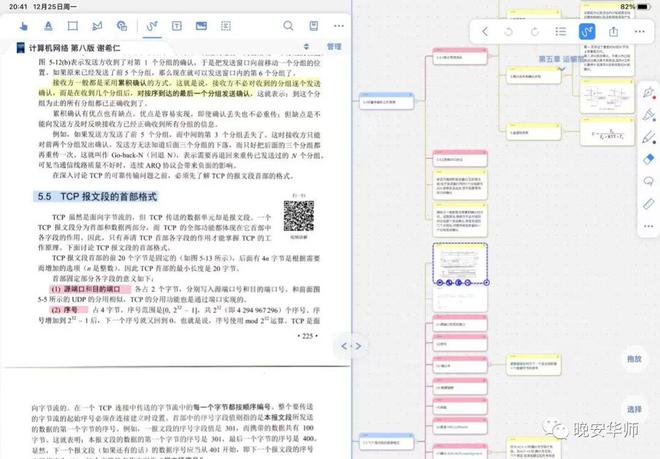The image size is (660, 459).
Task: Select the image card tool
Action: [201, 26]
